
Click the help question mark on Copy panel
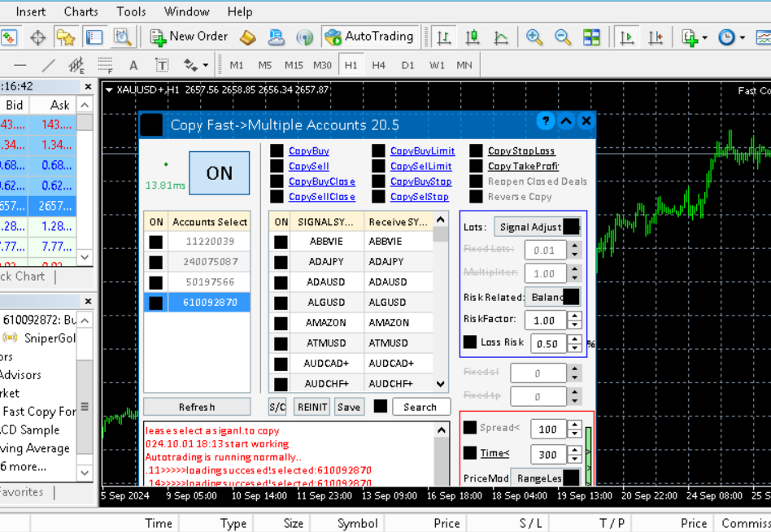pyautogui.click(x=545, y=121)
